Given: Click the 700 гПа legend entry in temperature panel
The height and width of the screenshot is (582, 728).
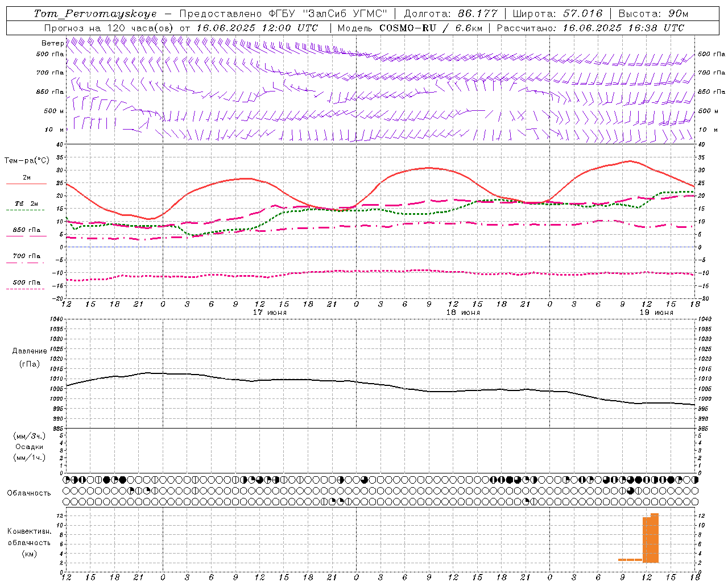Looking at the screenshot, I should 26,256.
